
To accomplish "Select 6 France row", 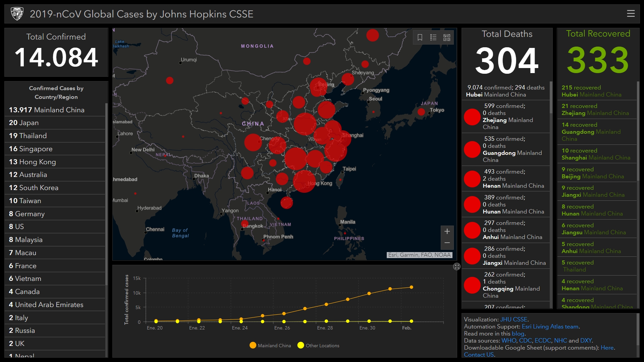I will [55, 266].
